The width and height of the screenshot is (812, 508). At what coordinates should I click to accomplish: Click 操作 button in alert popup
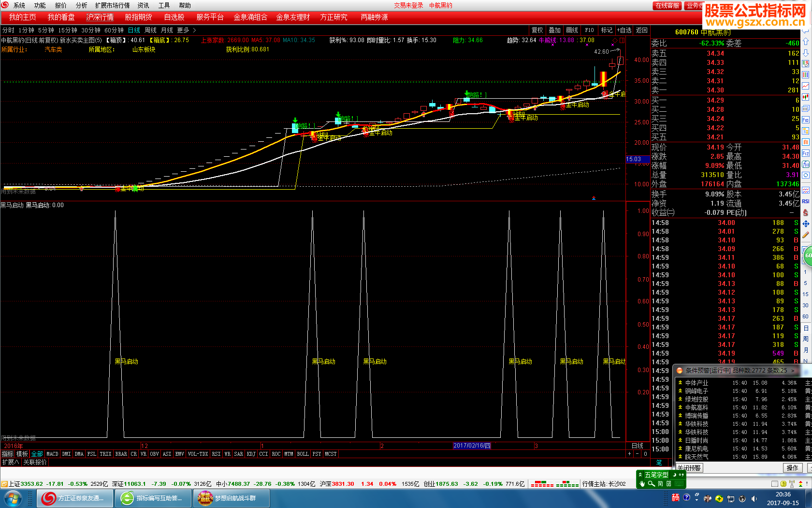[793, 468]
